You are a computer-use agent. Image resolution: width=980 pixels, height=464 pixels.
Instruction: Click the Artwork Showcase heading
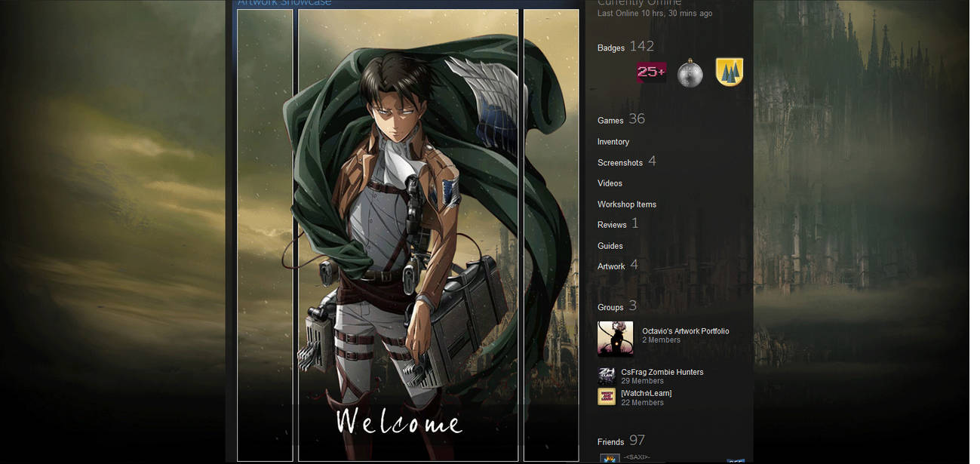coord(284,3)
